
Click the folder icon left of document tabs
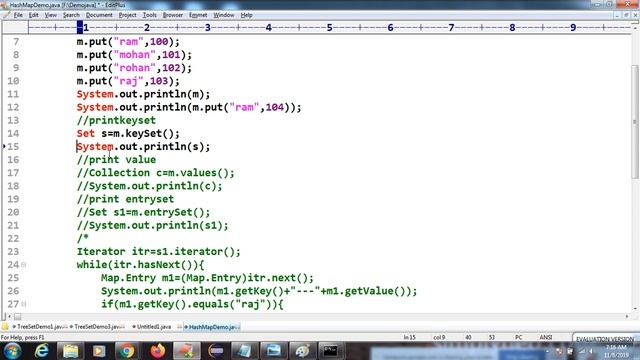click(5, 327)
